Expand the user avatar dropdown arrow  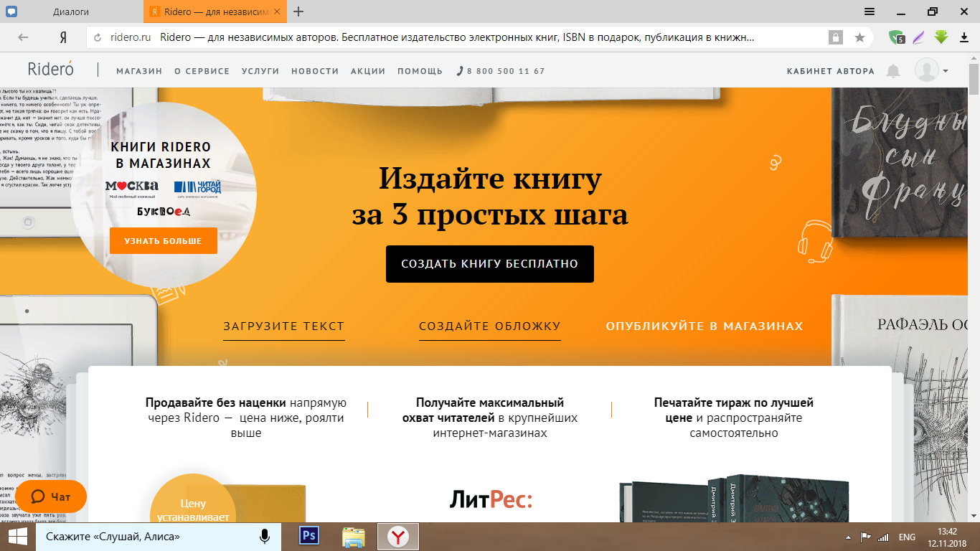(x=946, y=71)
